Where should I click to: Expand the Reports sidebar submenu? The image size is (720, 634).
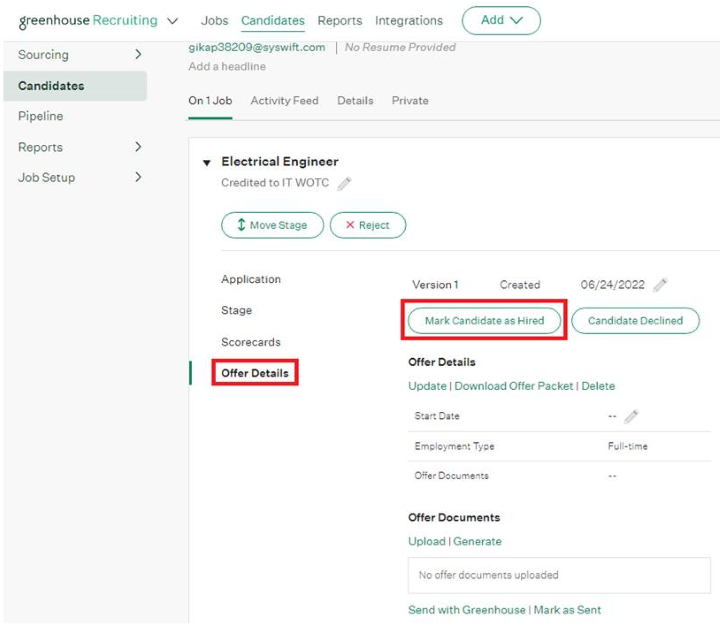138,147
